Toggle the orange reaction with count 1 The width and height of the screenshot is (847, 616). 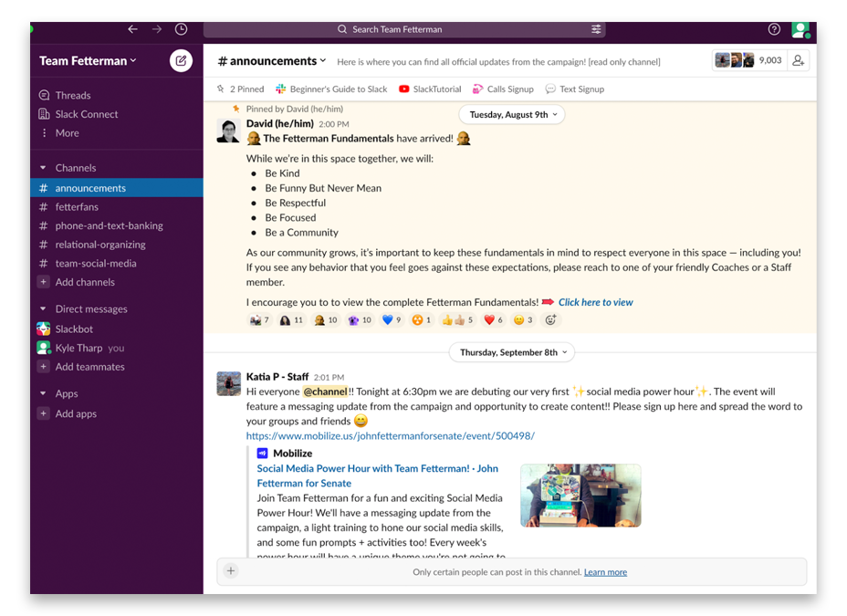(x=422, y=320)
